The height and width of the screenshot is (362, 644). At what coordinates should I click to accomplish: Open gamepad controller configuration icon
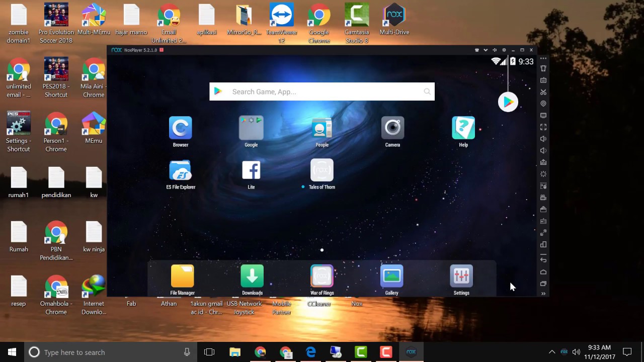(x=543, y=221)
